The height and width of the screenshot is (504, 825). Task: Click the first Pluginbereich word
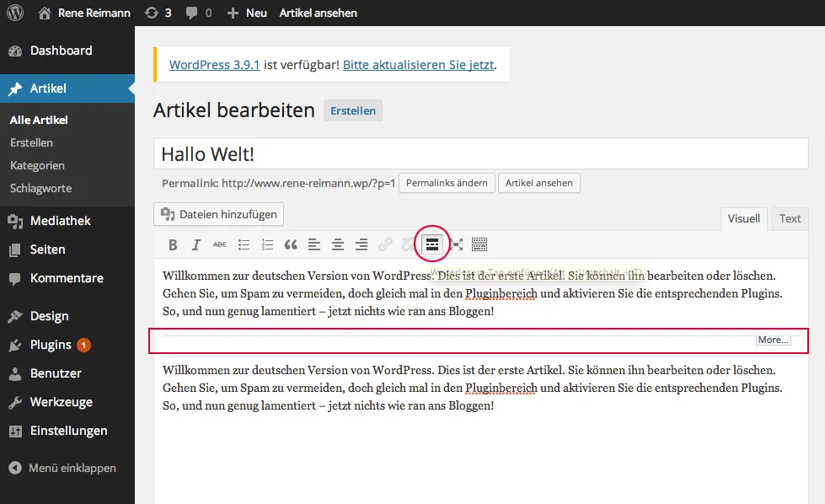pos(501,293)
